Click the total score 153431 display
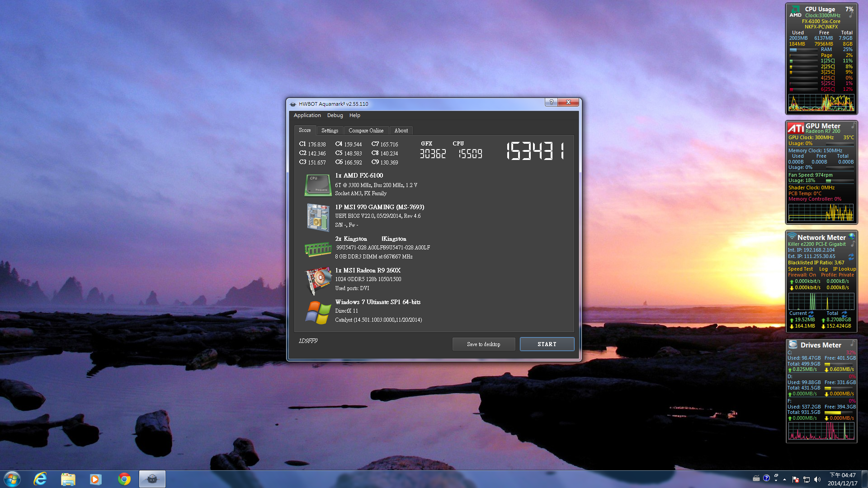Viewport: 868px width, 488px height. pos(536,151)
